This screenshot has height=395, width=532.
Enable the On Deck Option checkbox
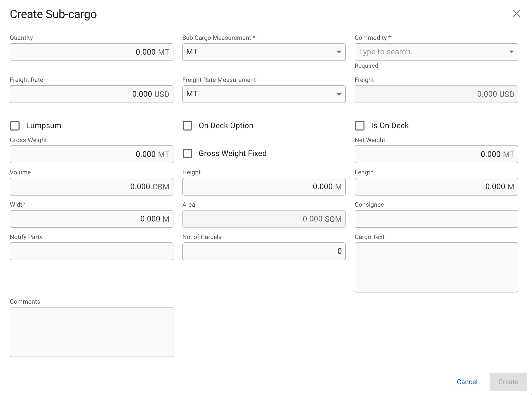(x=187, y=126)
